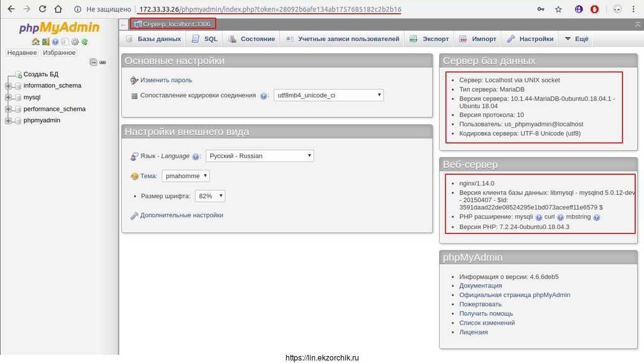Open the phpMyAdmin documentation question-mark icon in sidebar
The height and width of the screenshot is (363, 644).
click(x=55, y=42)
